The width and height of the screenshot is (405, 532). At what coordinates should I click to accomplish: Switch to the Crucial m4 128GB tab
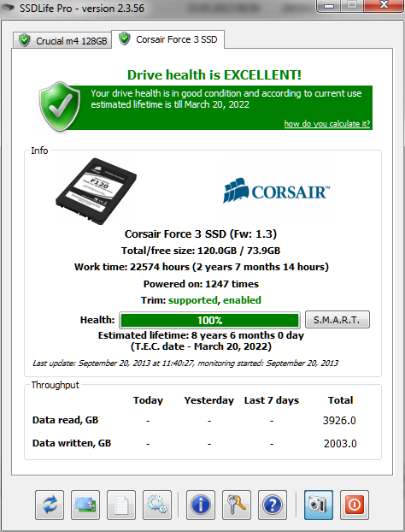coord(62,41)
